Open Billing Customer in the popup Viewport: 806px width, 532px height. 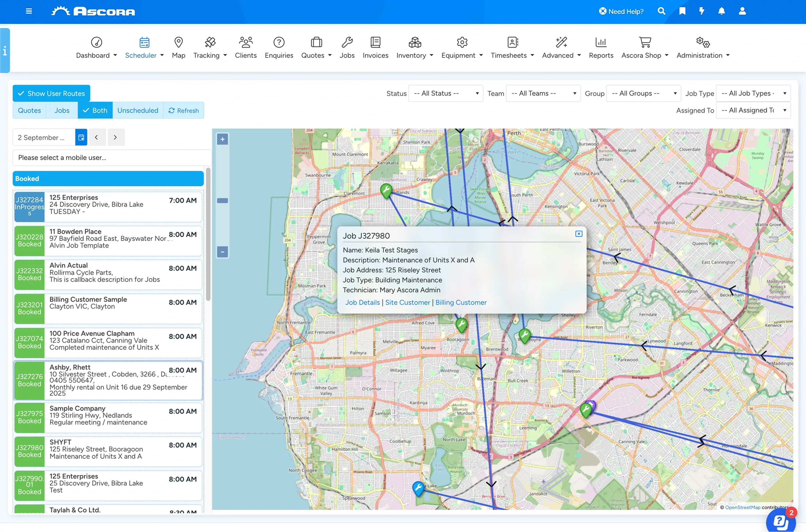(461, 302)
